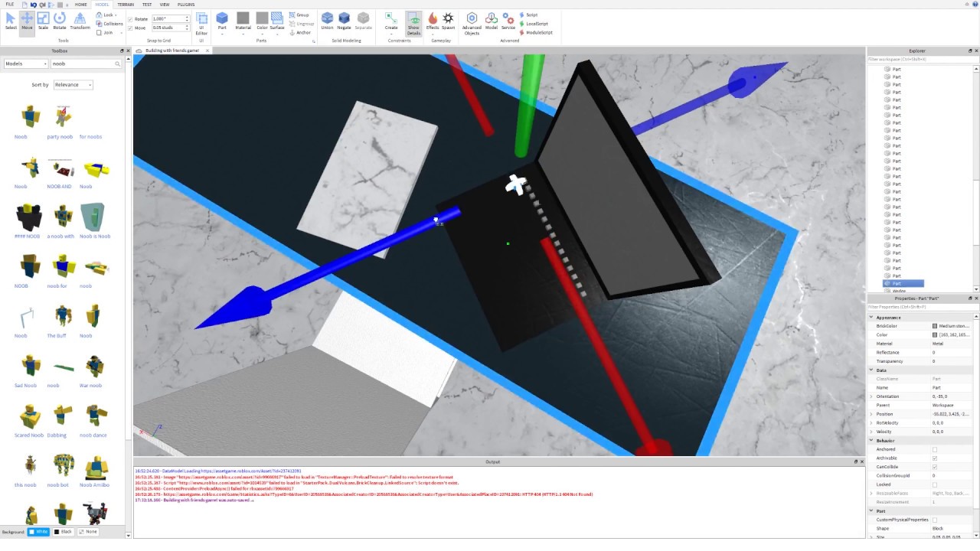
Task: Click the Model button in Advanced
Action: [492, 21]
